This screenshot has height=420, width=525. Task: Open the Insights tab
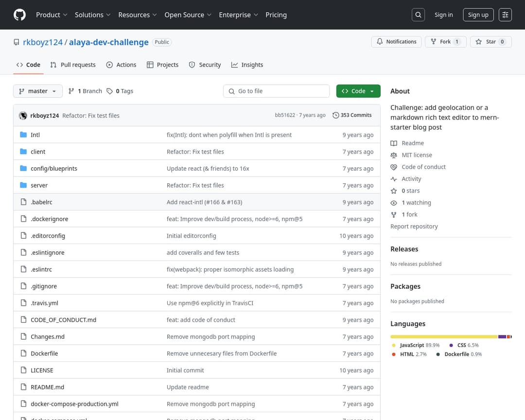point(247,65)
